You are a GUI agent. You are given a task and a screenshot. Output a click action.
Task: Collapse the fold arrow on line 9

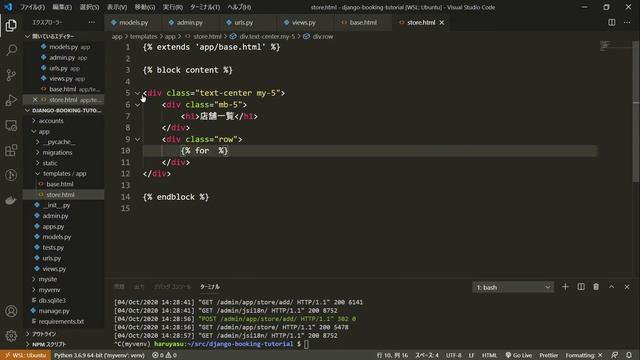pyautogui.click(x=138, y=139)
